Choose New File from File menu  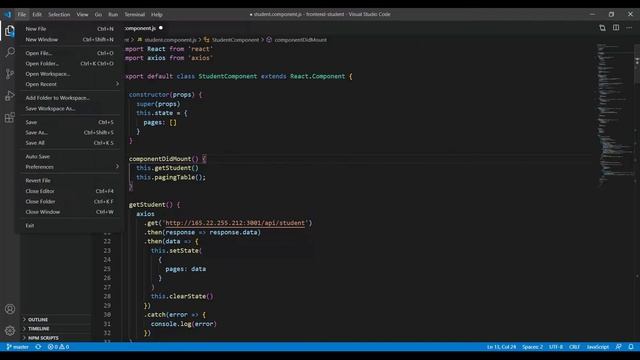[x=70, y=29]
